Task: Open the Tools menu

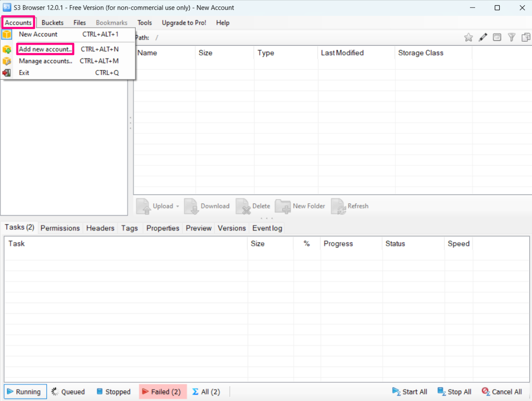Action: tap(145, 23)
